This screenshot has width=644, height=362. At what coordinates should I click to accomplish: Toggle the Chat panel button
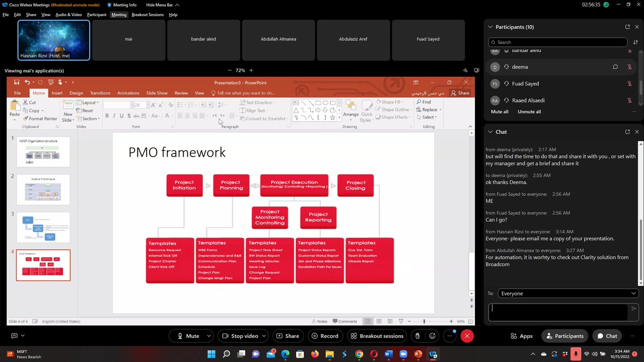(607, 336)
